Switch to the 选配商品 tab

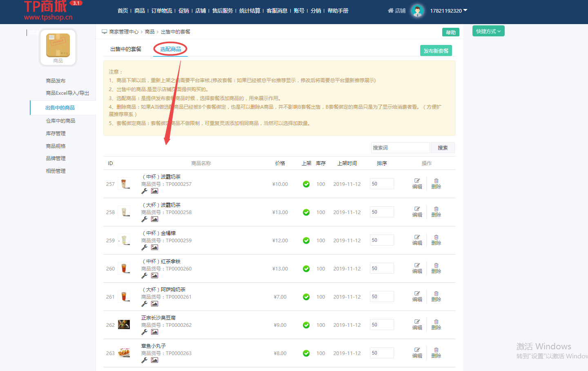pyautogui.click(x=170, y=48)
